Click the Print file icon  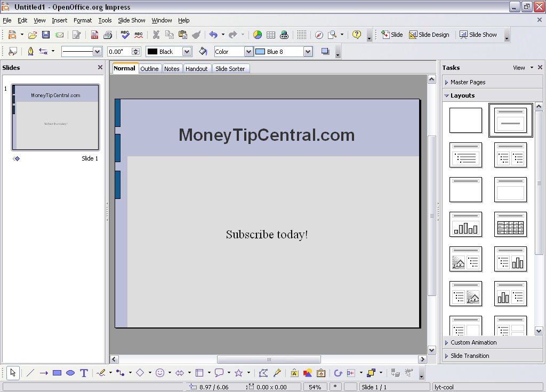(108, 35)
